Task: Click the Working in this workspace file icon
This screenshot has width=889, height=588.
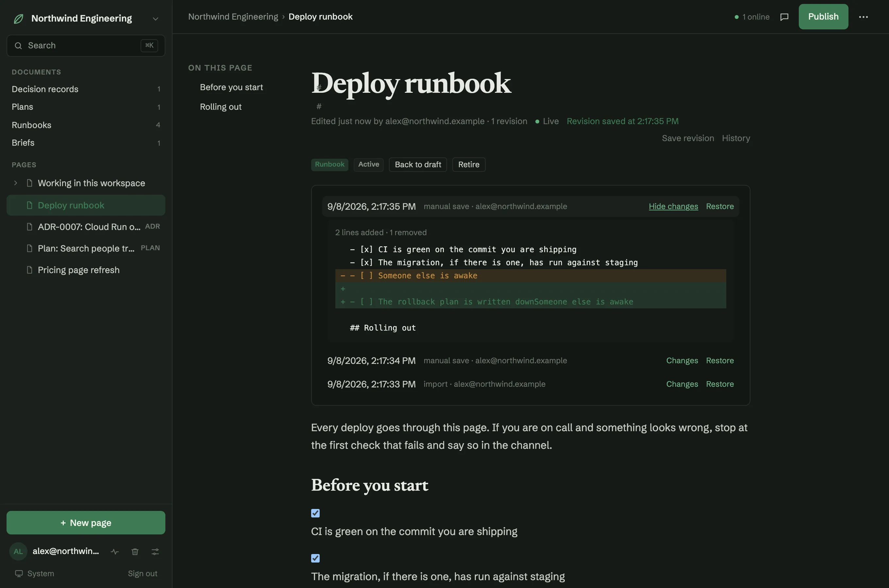Action: click(29, 183)
